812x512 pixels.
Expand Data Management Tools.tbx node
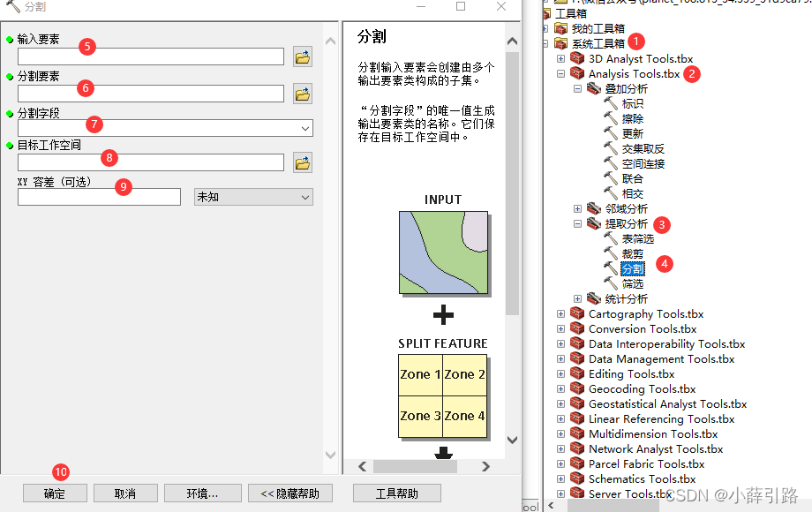pos(560,359)
